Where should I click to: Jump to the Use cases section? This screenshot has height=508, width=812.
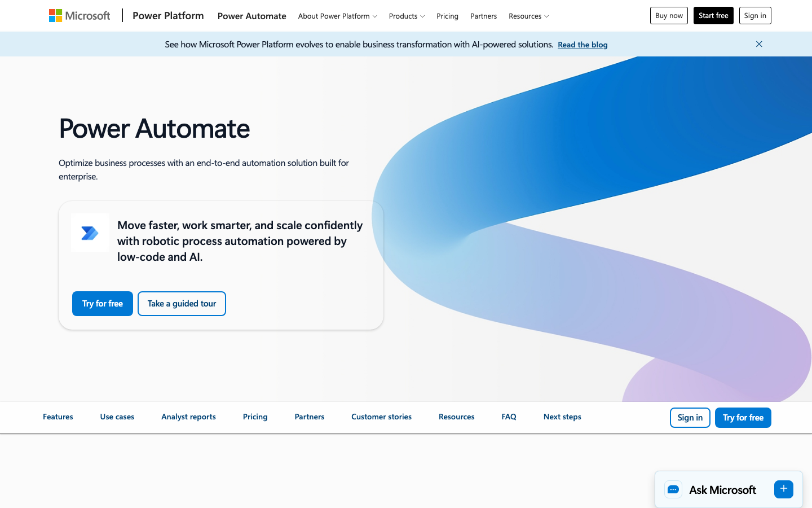click(x=117, y=417)
